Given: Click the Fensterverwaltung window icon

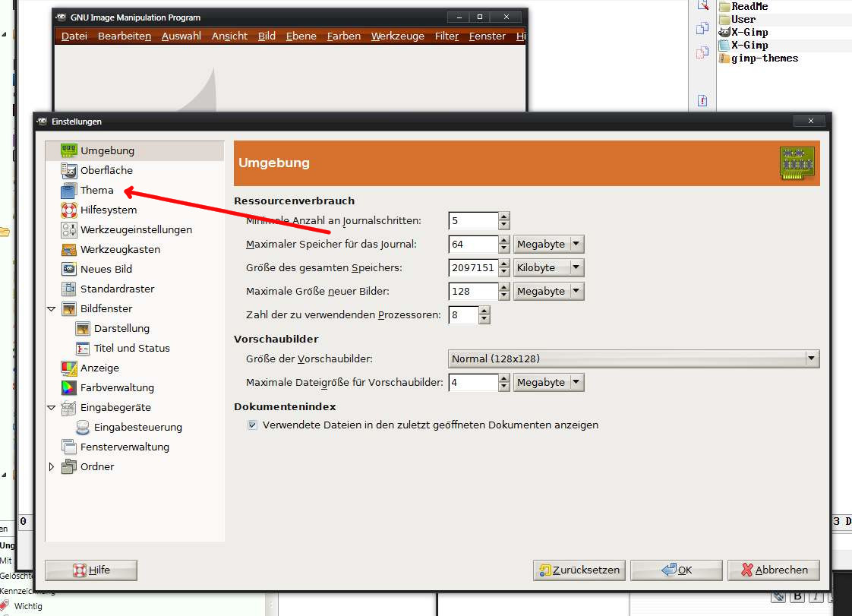Looking at the screenshot, I should 69,447.
